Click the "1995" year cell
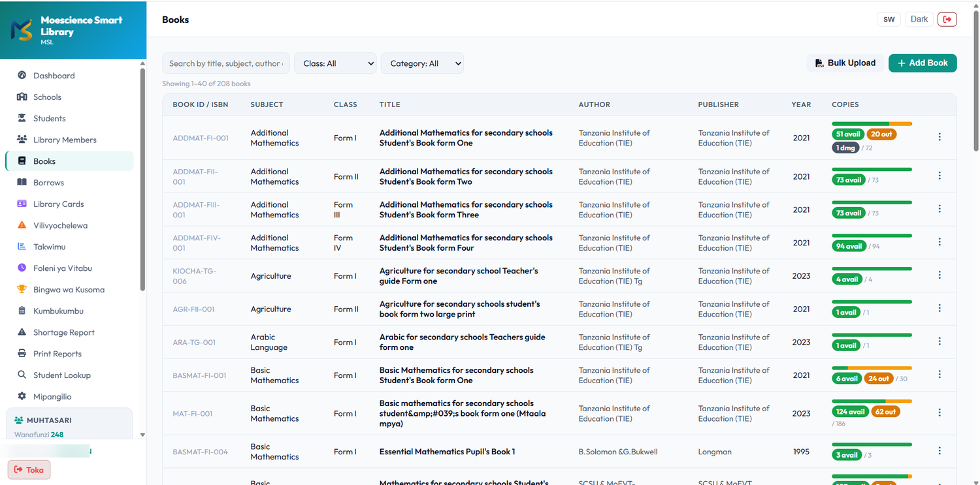The image size is (980, 485). coord(801,452)
